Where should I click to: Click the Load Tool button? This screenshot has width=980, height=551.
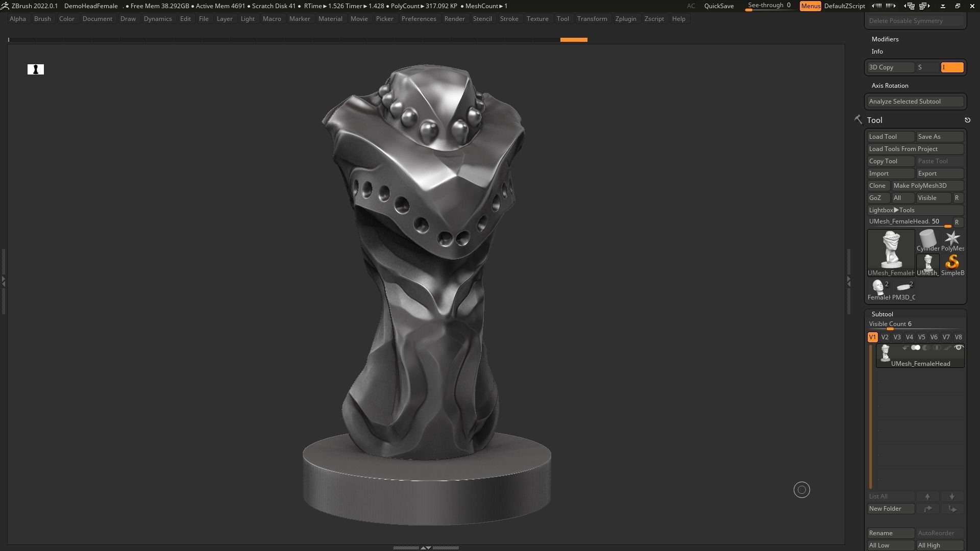pos(891,137)
